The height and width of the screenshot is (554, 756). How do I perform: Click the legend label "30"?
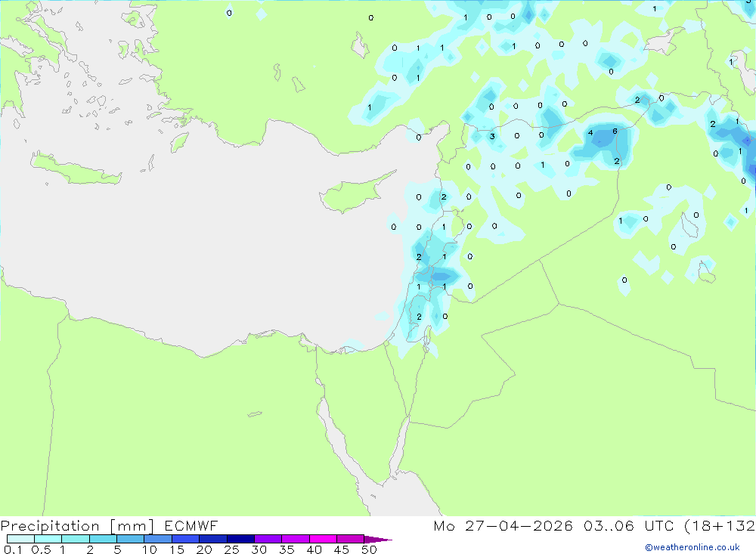[259, 549]
